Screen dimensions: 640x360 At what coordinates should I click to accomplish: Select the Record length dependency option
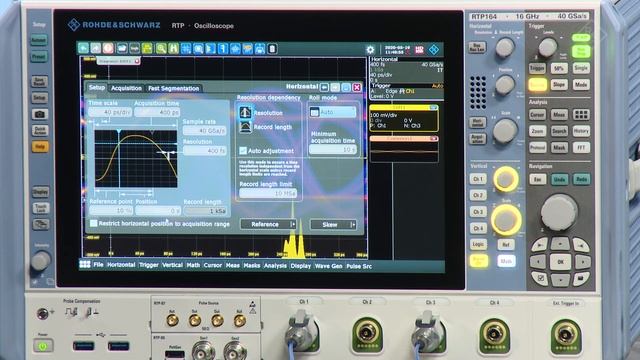pos(245,127)
